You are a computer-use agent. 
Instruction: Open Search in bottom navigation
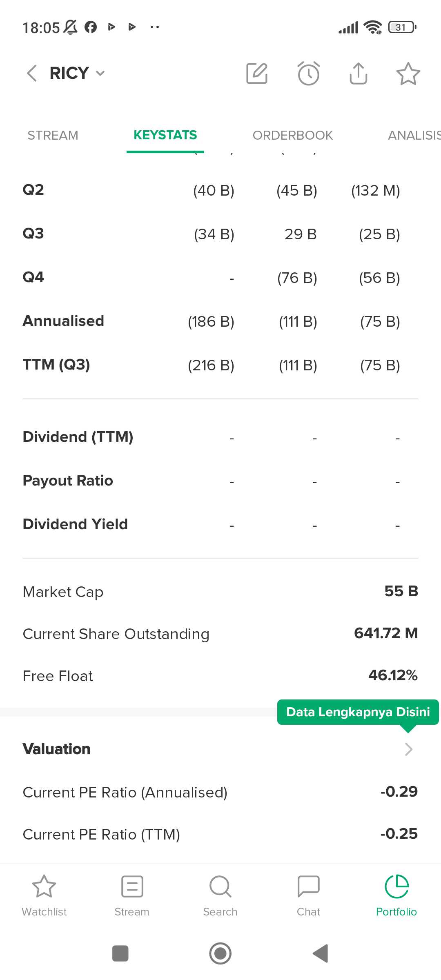pyautogui.click(x=220, y=894)
